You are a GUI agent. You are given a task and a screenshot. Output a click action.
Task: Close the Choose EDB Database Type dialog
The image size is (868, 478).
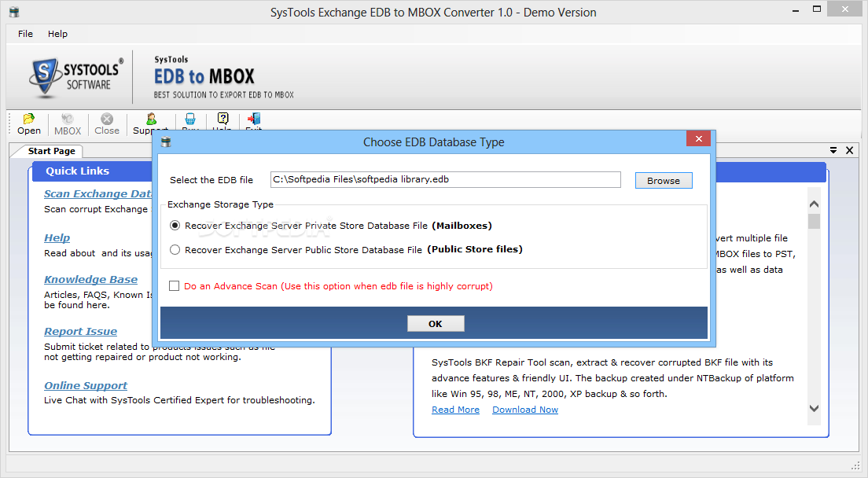(698, 139)
